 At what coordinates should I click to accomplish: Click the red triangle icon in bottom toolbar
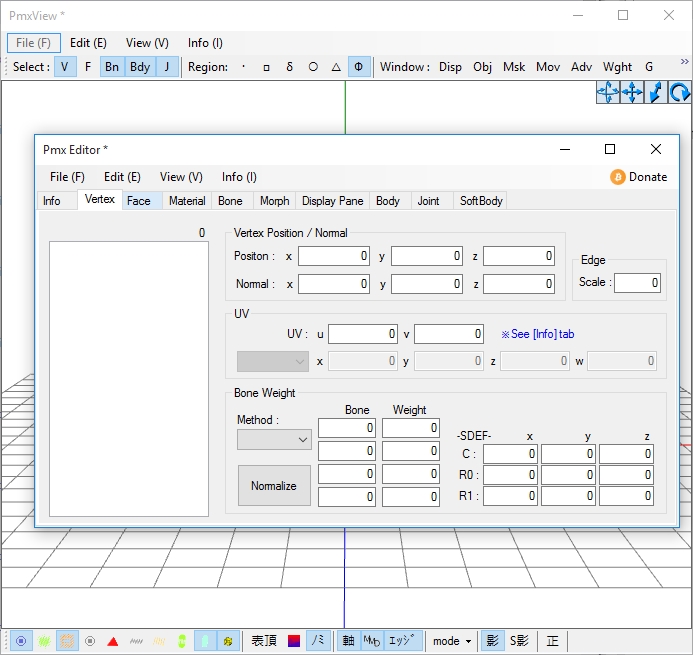point(113,641)
